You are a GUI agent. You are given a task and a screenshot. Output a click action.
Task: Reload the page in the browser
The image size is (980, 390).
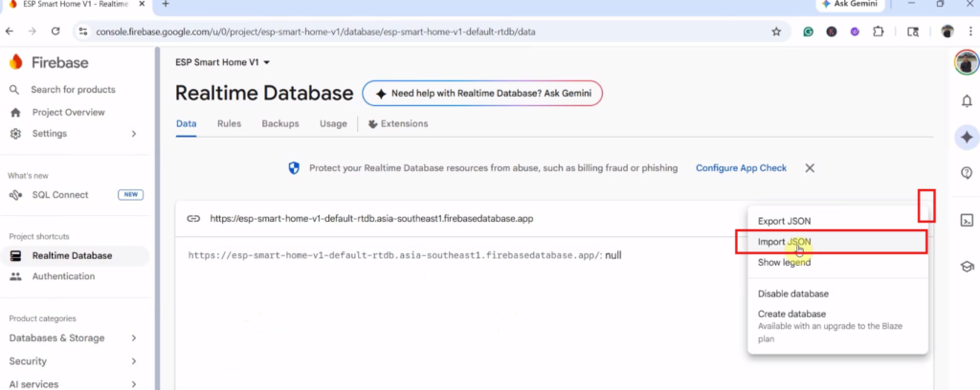55,32
